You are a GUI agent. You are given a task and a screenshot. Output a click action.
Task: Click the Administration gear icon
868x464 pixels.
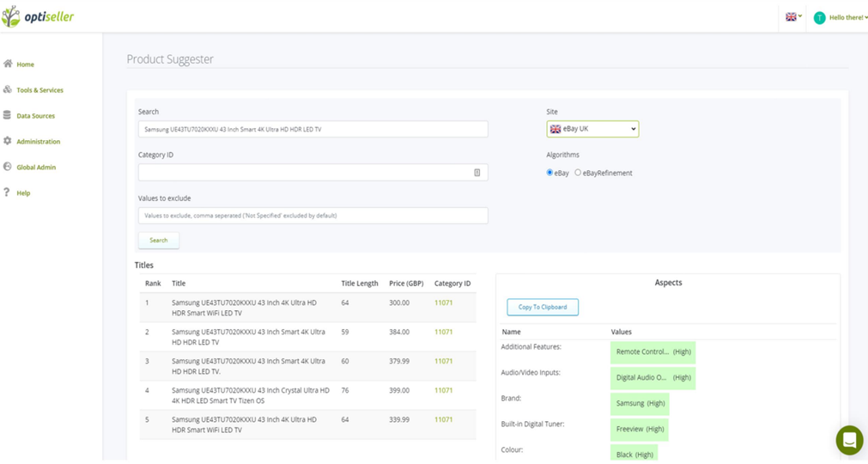pyautogui.click(x=7, y=141)
